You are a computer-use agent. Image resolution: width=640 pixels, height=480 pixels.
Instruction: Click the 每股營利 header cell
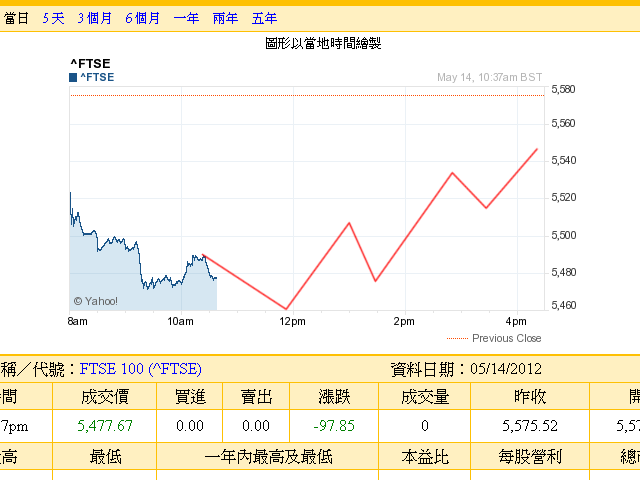[530, 457]
